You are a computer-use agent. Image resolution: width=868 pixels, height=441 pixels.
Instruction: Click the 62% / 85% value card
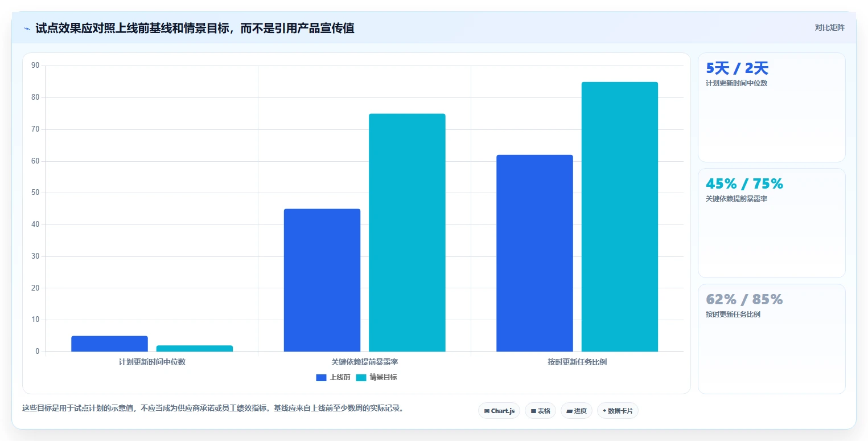(771, 338)
